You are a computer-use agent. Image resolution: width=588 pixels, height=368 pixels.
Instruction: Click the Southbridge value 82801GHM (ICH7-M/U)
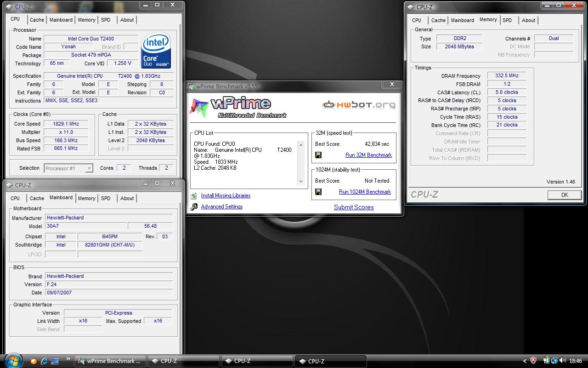coord(110,245)
